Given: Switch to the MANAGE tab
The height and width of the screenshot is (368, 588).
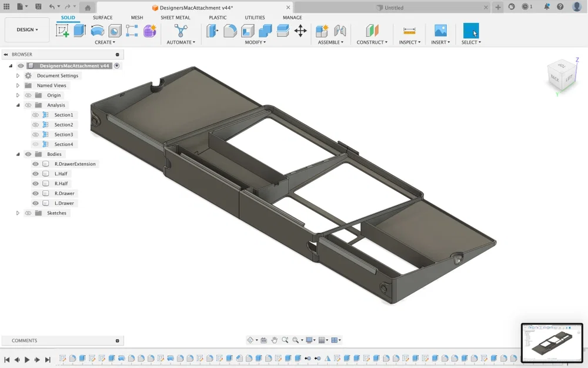Looking at the screenshot, I should 292,18.
